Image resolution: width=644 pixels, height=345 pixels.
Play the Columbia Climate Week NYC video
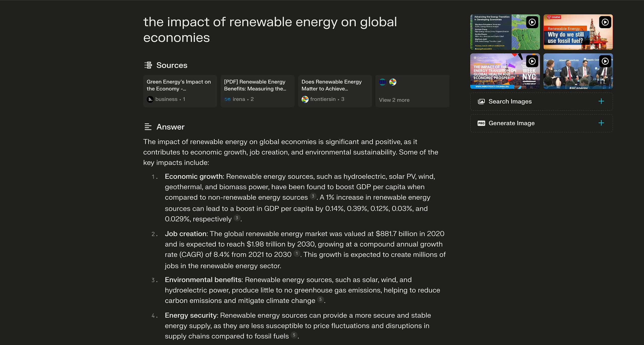coord(532,61)
